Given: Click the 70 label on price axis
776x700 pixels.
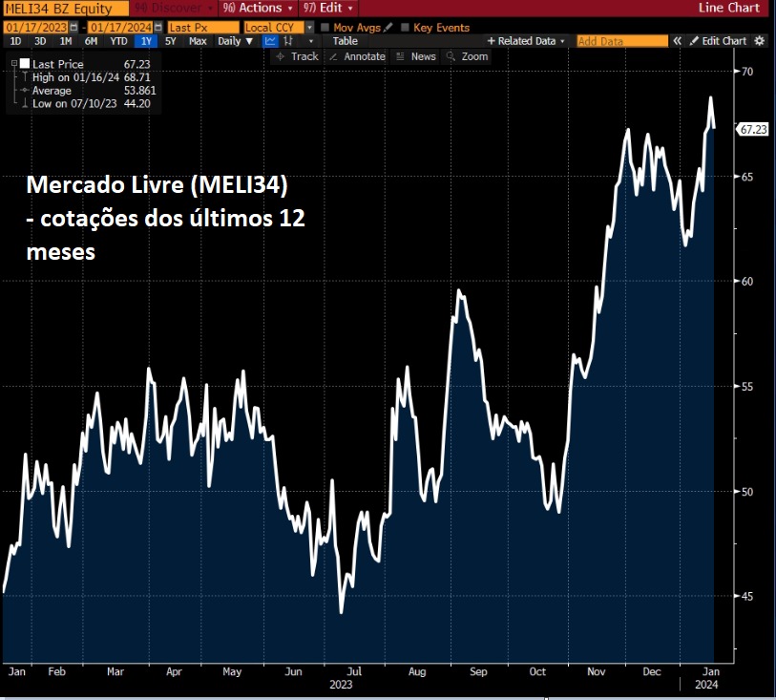Looking at the screenshot, I should click(x=746, y=72).
